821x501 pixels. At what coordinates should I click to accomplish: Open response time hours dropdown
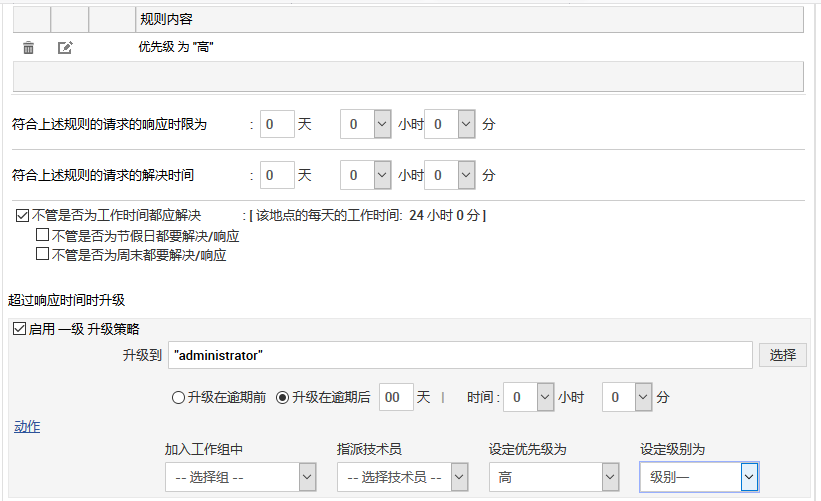[x=365, y=125]
